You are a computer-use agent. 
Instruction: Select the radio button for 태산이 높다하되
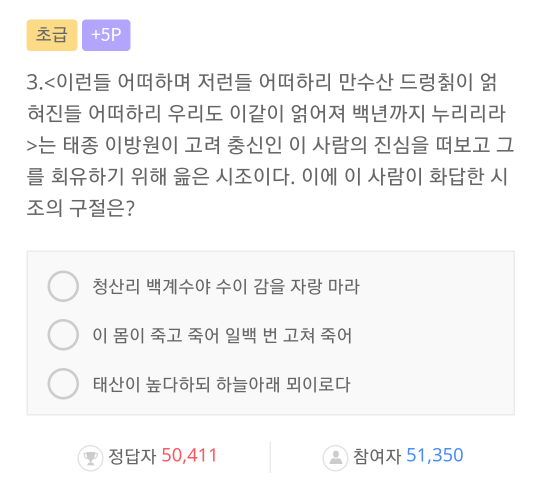coord(63,384)
